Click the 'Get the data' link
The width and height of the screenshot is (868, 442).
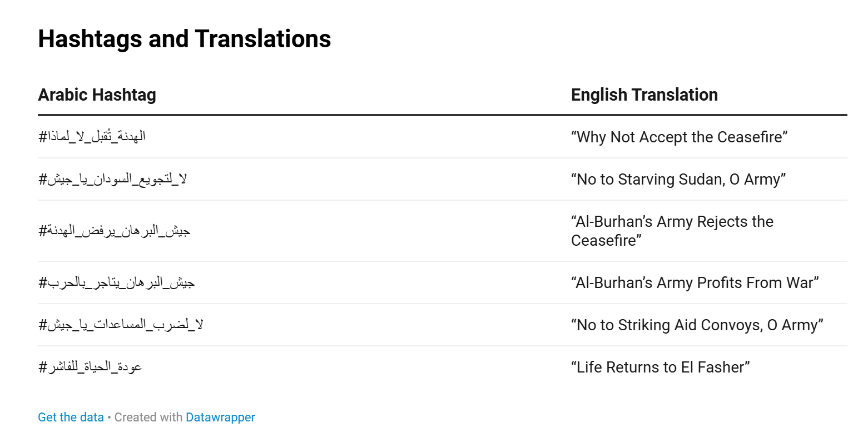pyautogui.click(x=71, y=417)
